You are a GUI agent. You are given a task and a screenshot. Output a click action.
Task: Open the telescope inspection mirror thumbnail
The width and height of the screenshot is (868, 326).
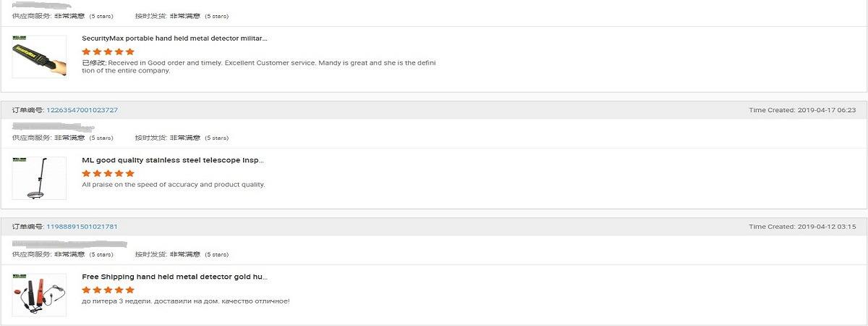(x=39, y=178)
